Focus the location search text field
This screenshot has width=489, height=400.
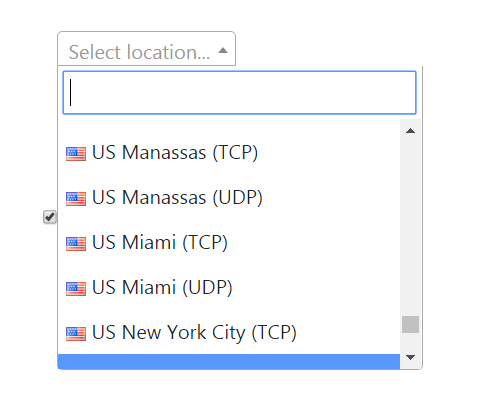(x=239, y=92)
